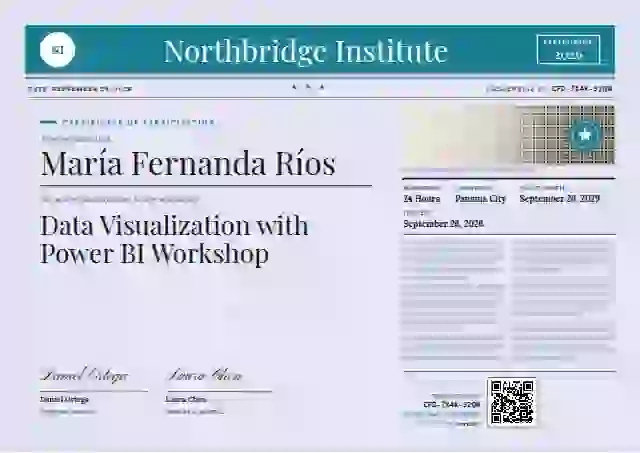Click Daniel Ortega's handwritten signature
This screenshot has height=453, width=640.
[x=84, y=375]
